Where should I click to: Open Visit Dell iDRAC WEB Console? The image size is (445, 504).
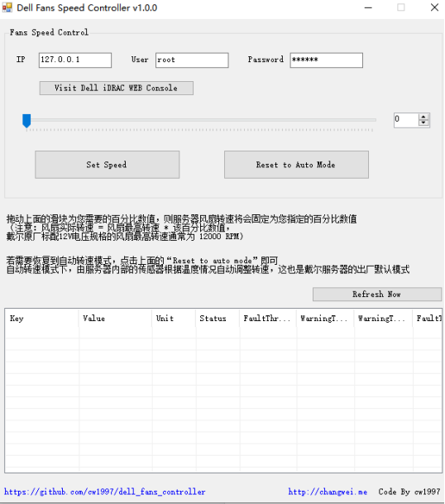click(117, 88)
